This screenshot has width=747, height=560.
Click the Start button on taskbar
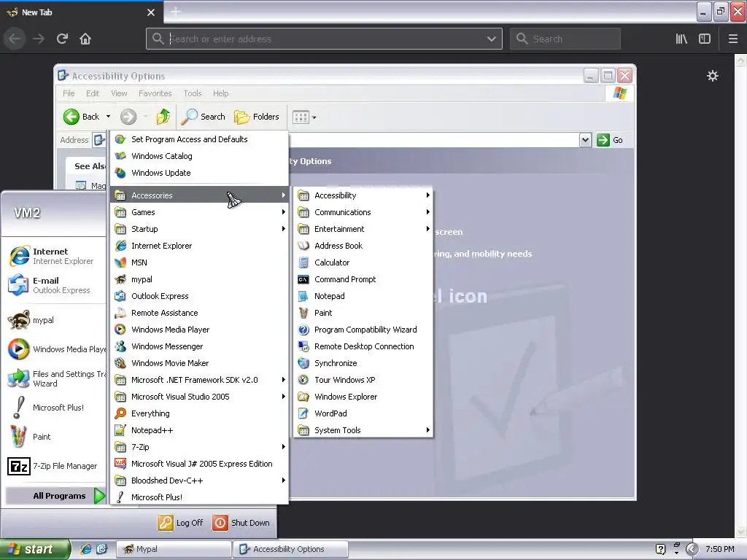coord(34,549)
